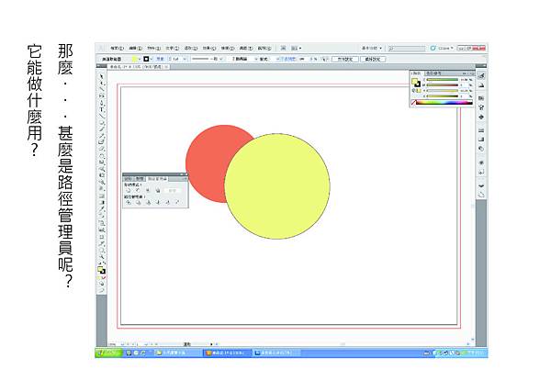Click the Minus Front shape mode icon

click(138, 190)
